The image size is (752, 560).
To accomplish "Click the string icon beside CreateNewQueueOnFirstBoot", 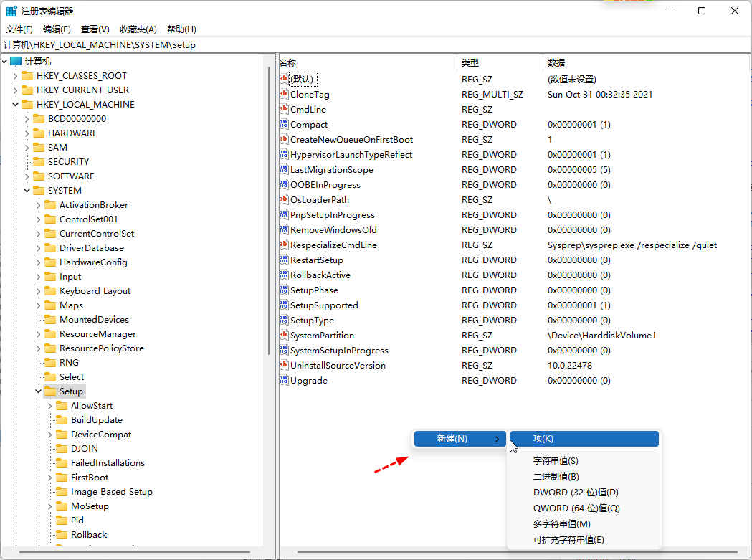I will pos(284,140).
